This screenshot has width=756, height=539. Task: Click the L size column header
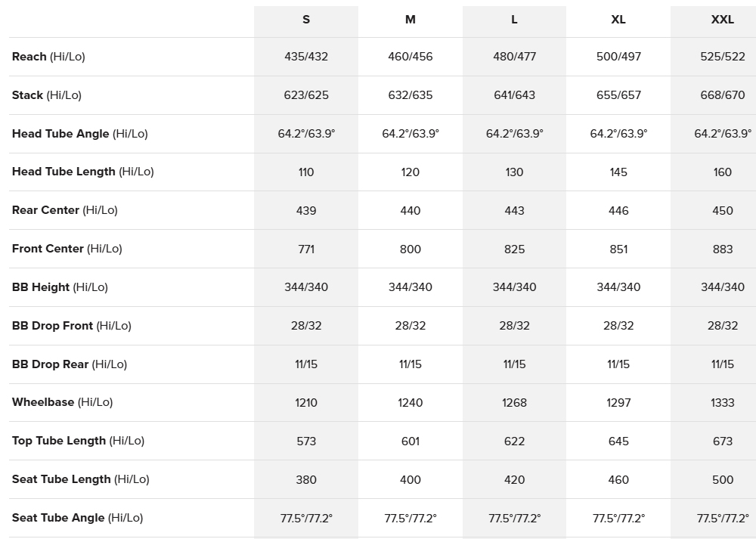(514, 20)
